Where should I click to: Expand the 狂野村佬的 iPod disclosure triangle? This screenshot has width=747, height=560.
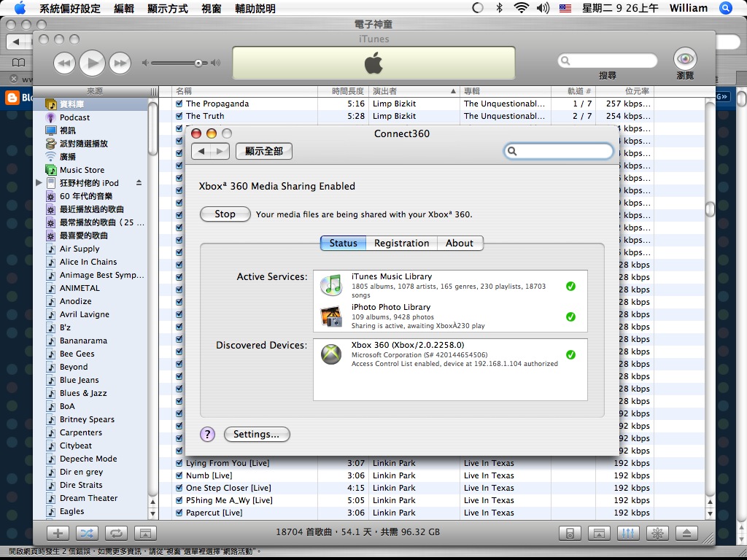click(x=39, y=182)
